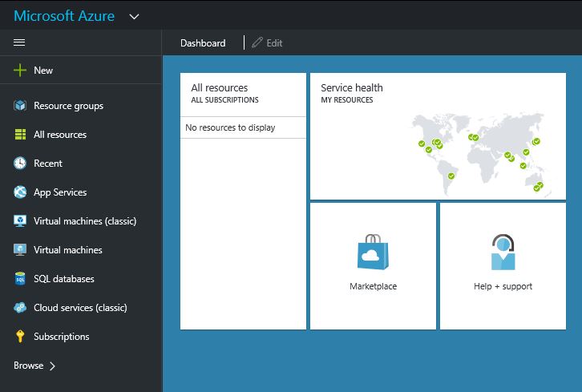Click the Virtual machines monitor icon
The width and height of the screenshot is (582, 392).
[x=20, y=250]
